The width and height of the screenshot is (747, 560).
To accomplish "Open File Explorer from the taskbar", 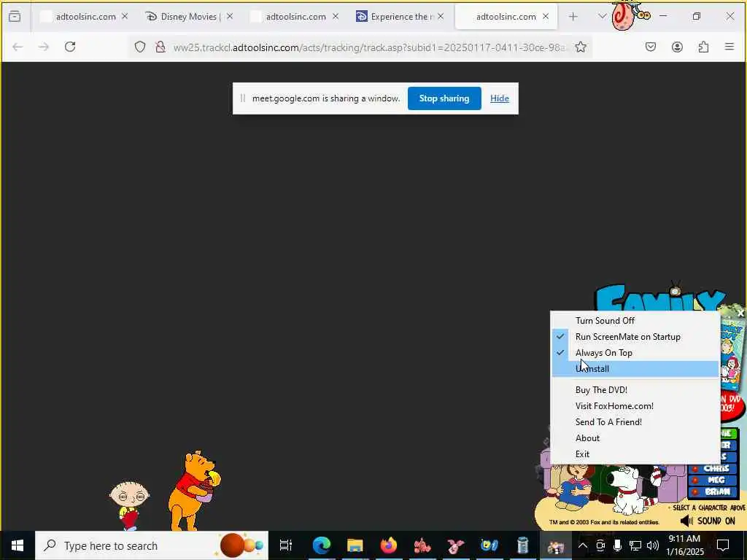I will click(x=355, y=545).
